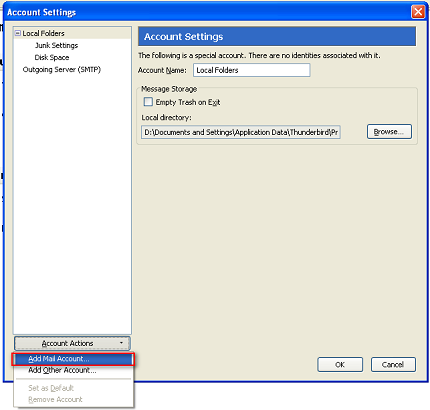This screenshot has width=430, height=410.
Task: Close the Account Settings dialog
Action: (x=418, y=12)
